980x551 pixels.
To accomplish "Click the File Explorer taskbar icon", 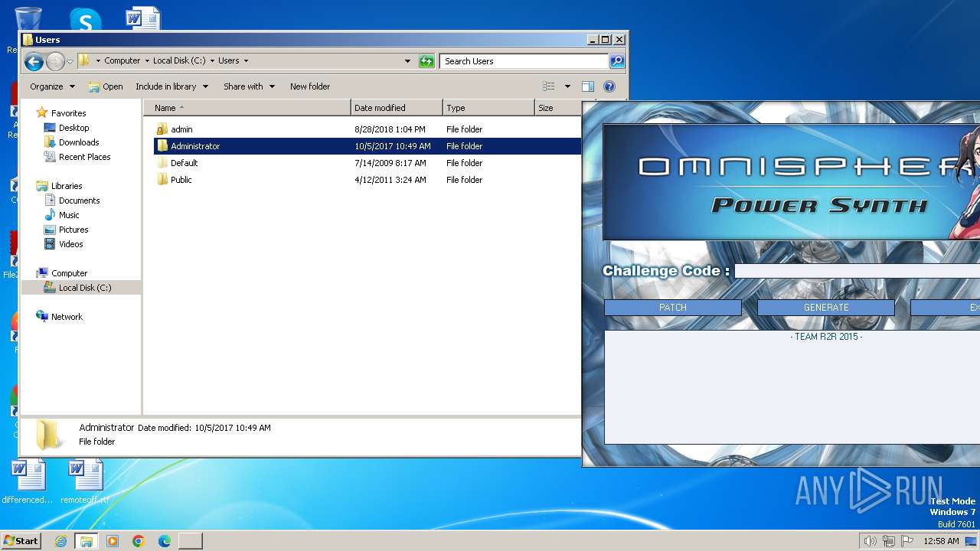I will tap(87, 541).
